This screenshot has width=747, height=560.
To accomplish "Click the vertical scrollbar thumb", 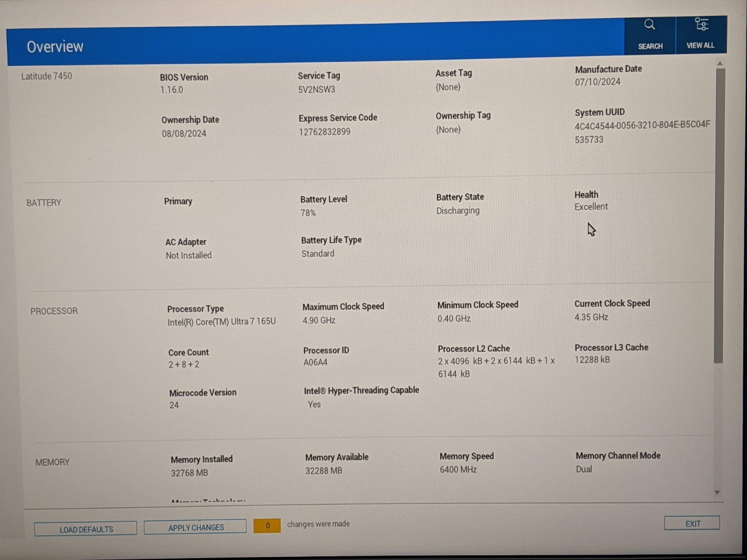I will coord(719,215).
